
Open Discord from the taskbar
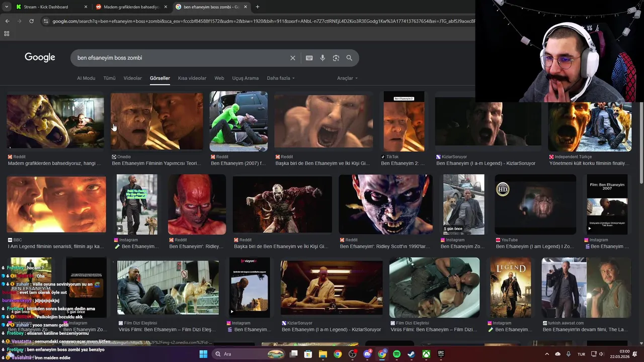coord(367,354)
